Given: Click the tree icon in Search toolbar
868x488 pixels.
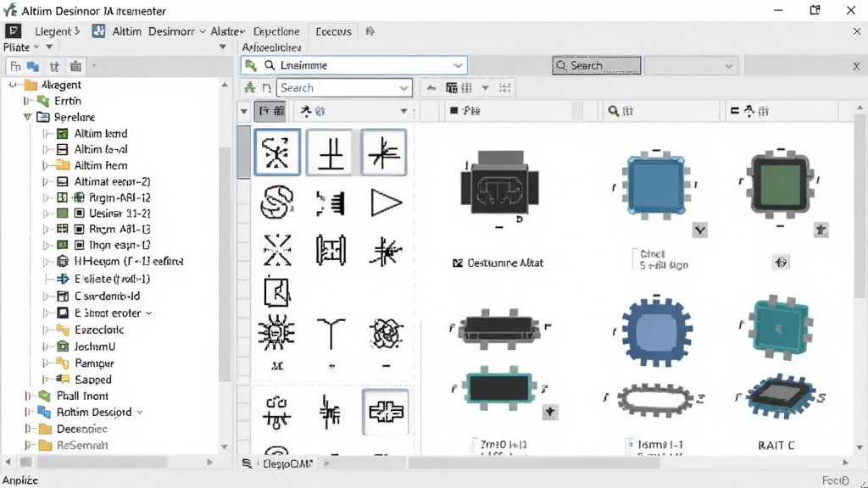Looking at the screenshot, I should (250, 88).
